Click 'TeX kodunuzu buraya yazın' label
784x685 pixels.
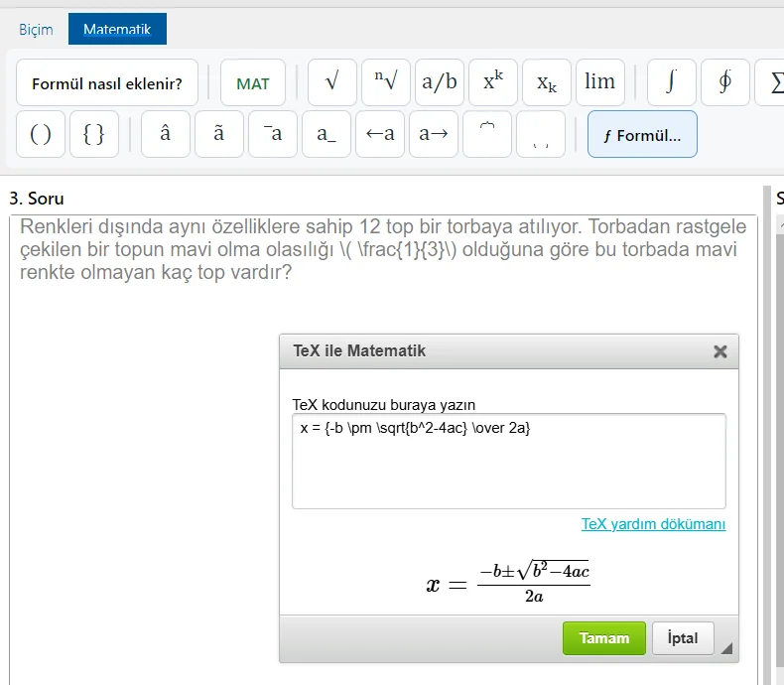click(x=383, y=404)
